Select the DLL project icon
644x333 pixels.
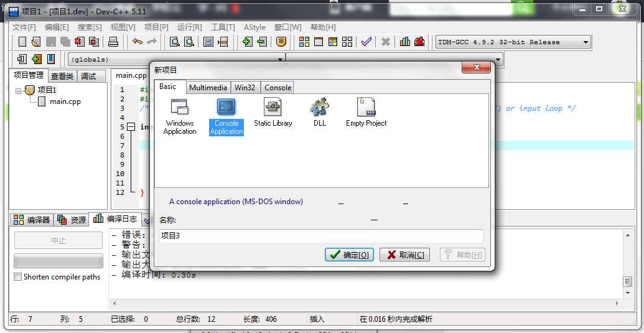click(320, 113)
